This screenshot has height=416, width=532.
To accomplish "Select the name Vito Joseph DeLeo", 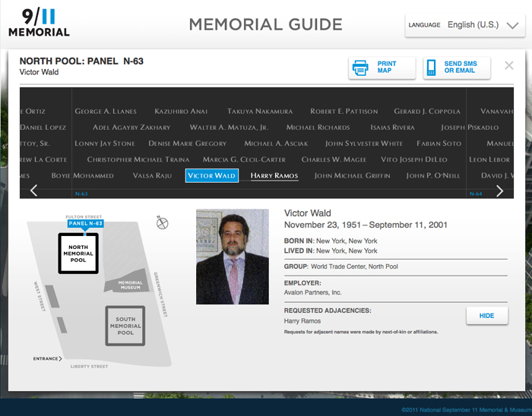I will (x=414, y=159).
